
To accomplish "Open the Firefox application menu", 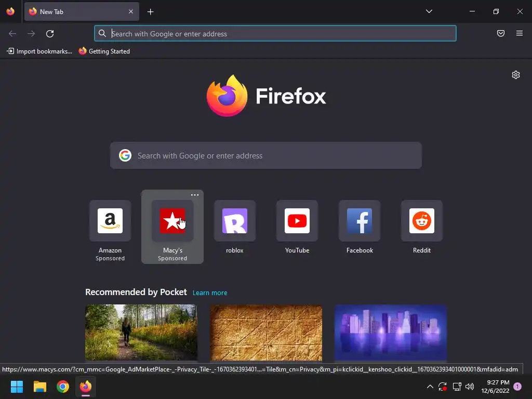I will (x=520, y=33).
